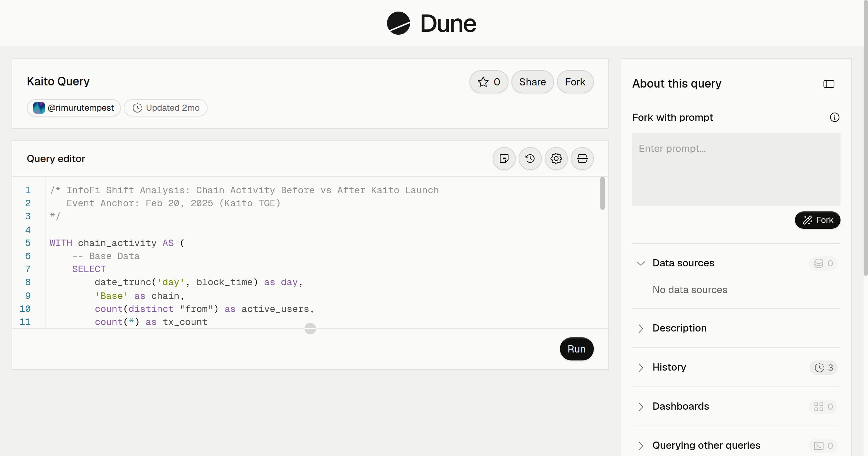Click the page's main vertical scrollbar
868x456 pixels.
[x=865, y=138]
